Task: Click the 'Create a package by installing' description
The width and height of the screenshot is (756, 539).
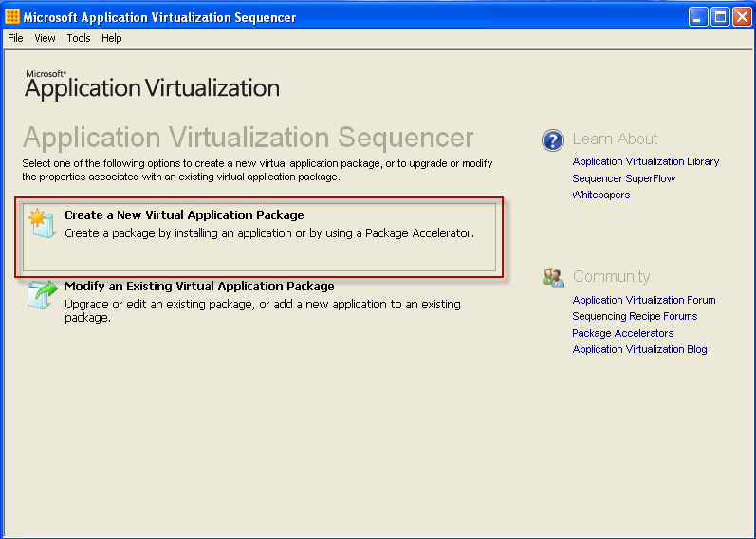Action: pos(269,233)
